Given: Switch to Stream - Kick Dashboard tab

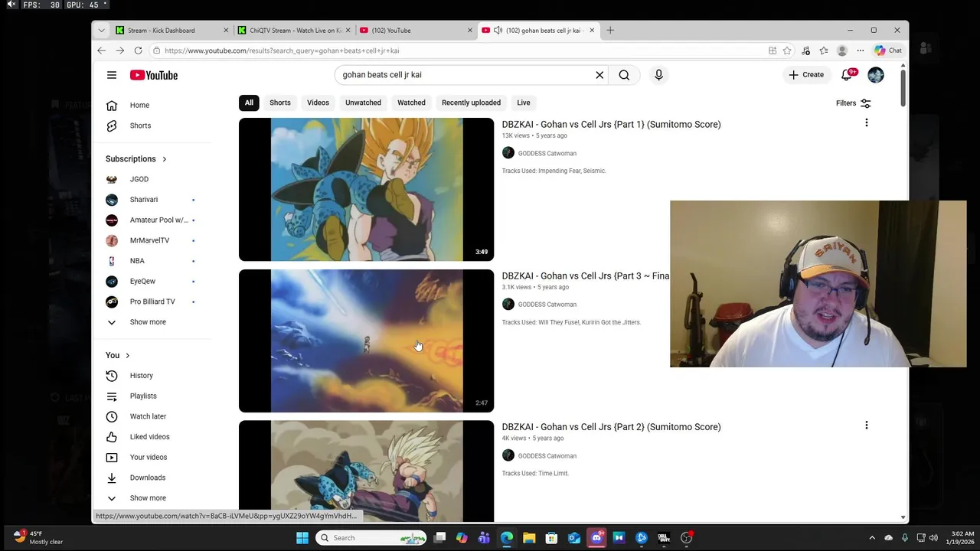Looking at the screenshot, I should pos(171,31).
